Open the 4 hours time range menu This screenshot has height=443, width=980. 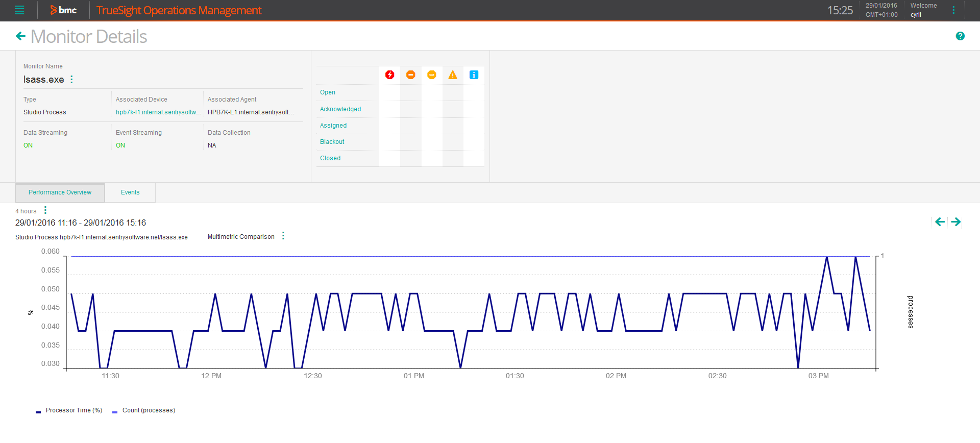[x=45, y=210]
